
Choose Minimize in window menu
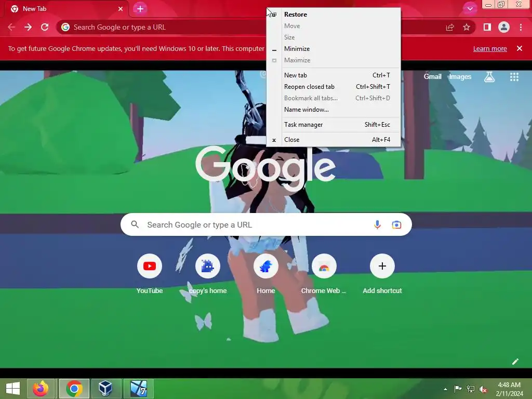334,48
